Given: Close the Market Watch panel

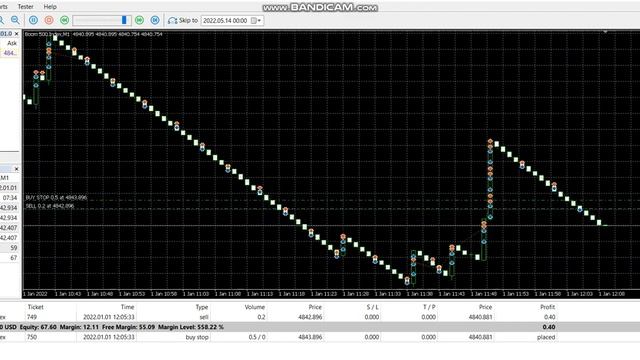Looking at the screenshot, I should (x=16, y=33).
